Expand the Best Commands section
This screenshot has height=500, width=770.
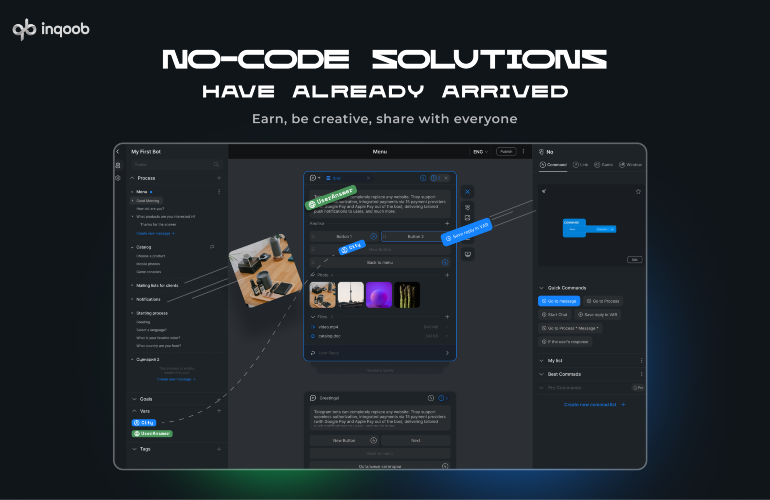542,374
